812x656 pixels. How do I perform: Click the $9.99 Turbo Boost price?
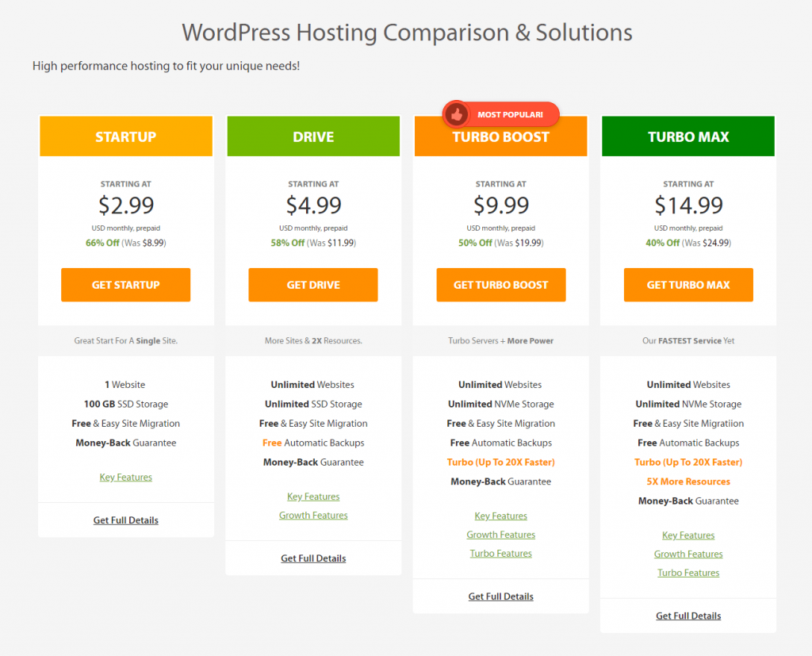[501, 205]
